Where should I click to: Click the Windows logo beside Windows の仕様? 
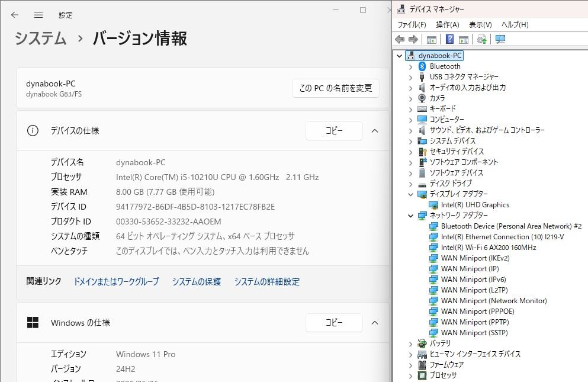point(33,322)
